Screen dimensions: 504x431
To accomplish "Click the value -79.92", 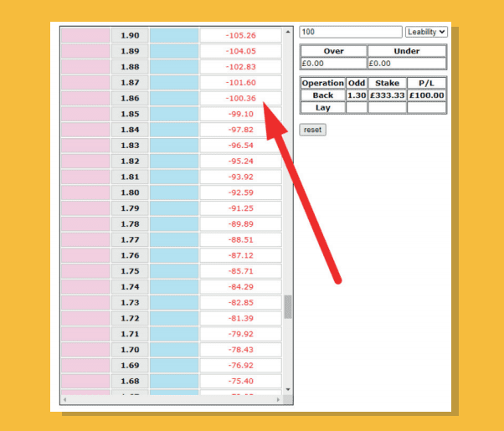I will pos(241,334).
